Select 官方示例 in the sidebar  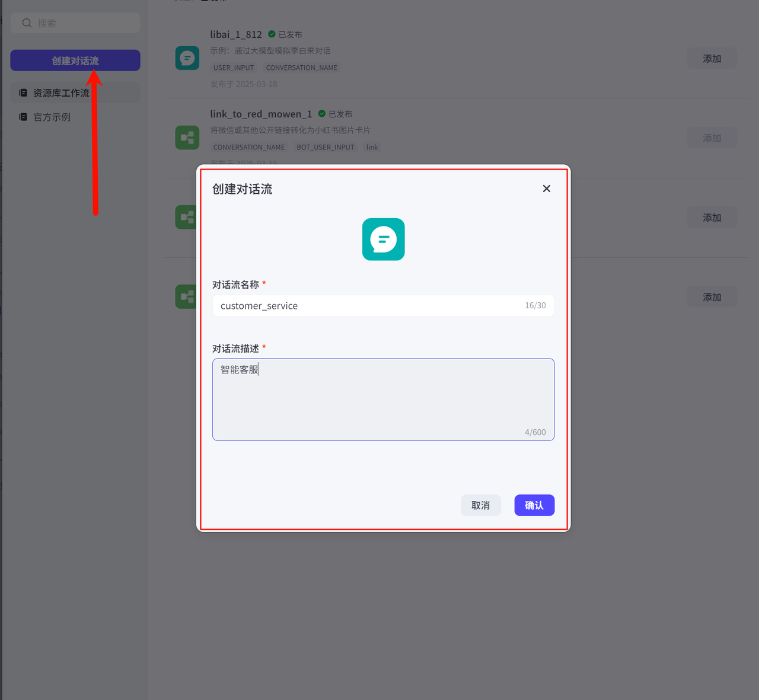[x=52, y=117]
